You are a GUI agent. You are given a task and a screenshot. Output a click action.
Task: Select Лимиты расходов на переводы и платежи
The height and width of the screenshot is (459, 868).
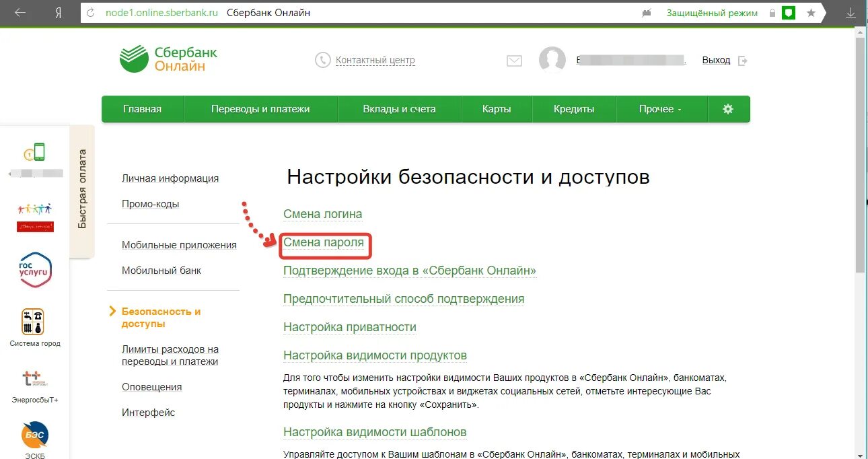coord(170,355)
